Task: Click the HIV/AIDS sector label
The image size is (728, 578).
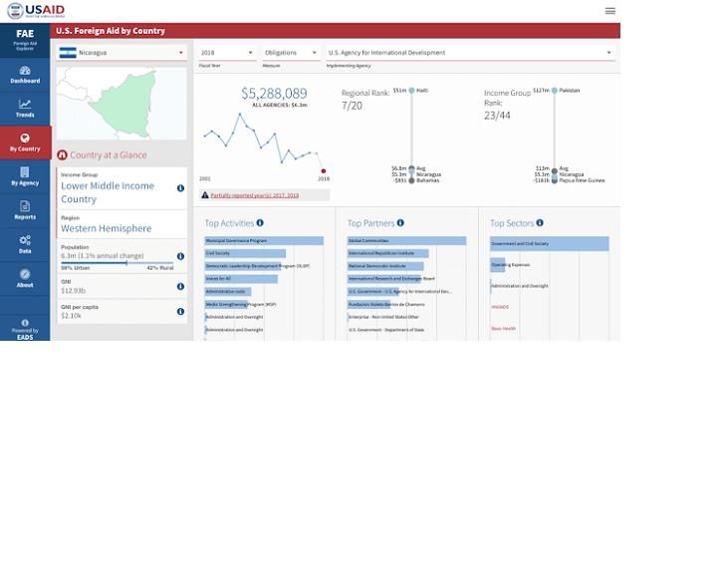Action: coord(500,307)
